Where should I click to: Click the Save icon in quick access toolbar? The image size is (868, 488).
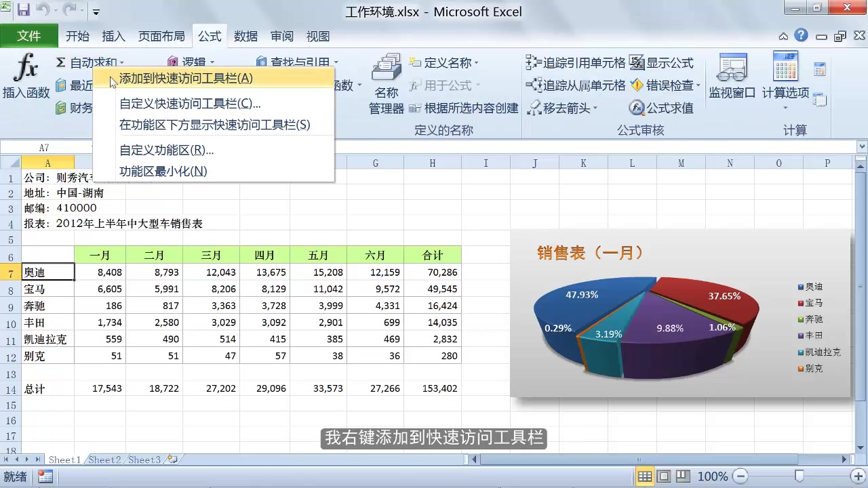(x=23, y=11)
